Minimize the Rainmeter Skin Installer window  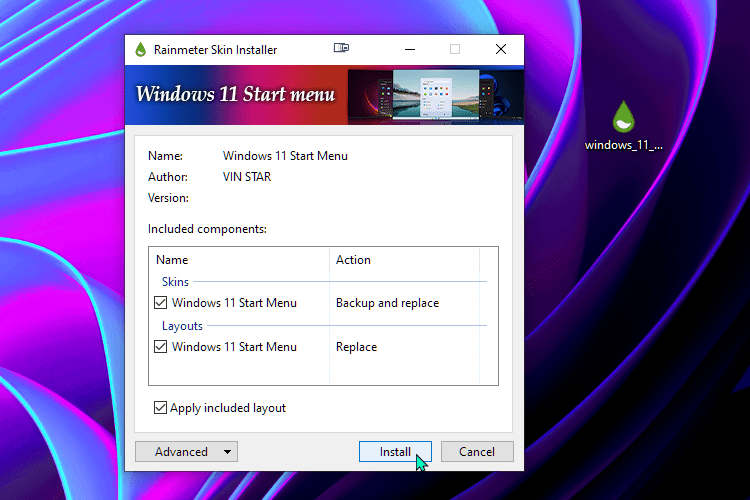tap(410, 49)
